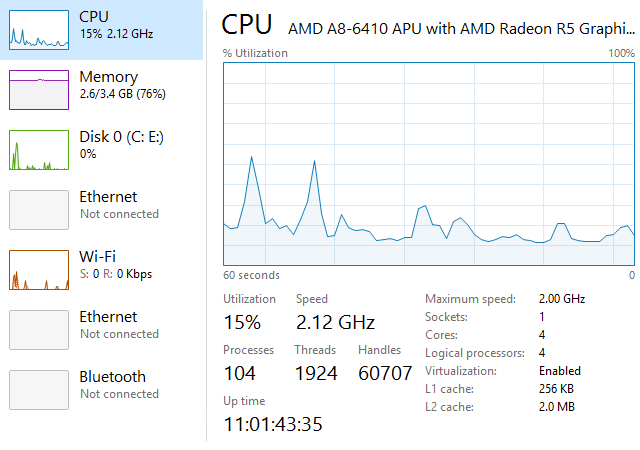The width and height of the screenshot is (640, 450).
Task: Click the Bluetooth adapter icon
Action: pyautogui.click(x=38, y=389)
